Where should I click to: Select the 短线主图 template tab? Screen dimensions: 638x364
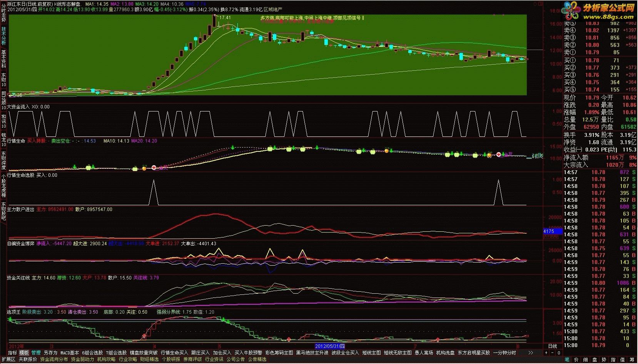pyautogui.click(x=371, y=352)
